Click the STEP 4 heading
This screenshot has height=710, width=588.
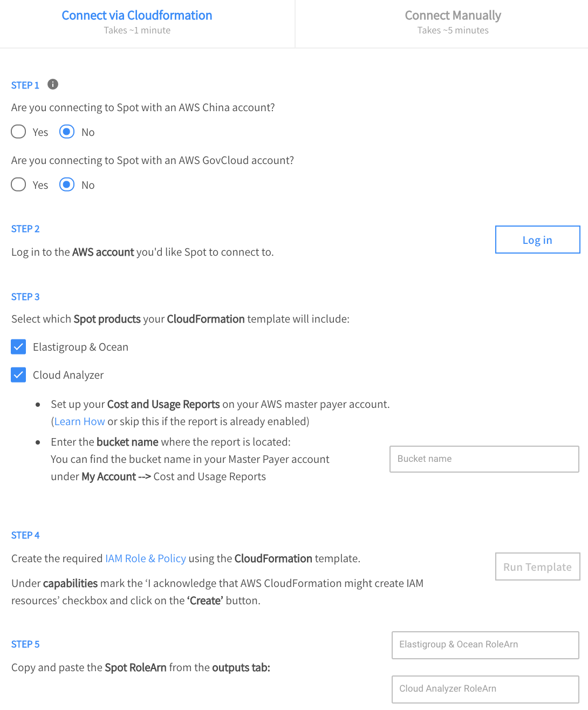pos(25,535)
